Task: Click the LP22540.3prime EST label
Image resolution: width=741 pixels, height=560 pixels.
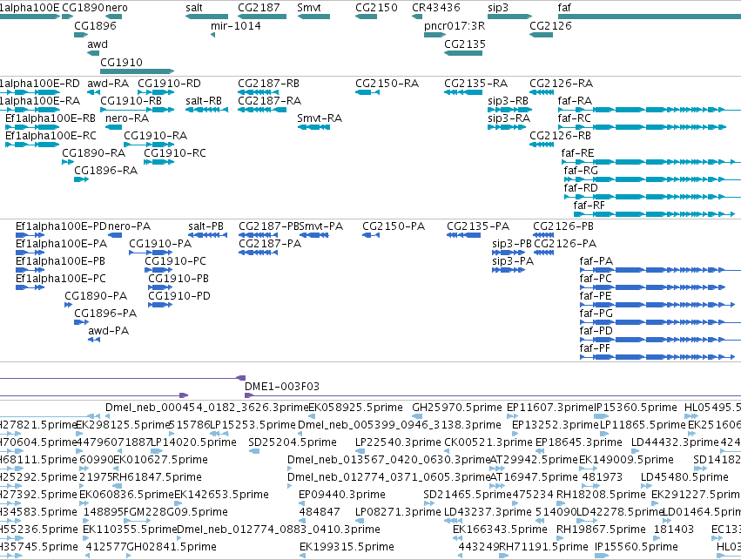Action: click(x=398, y=442)
